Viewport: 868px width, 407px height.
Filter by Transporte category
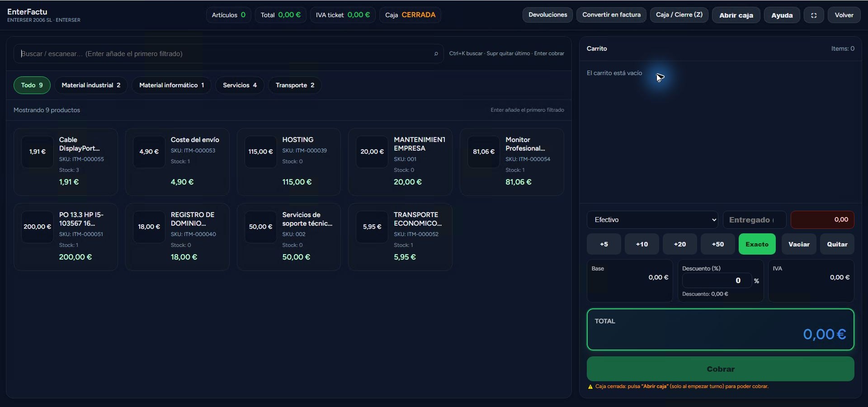pos(295,85)
